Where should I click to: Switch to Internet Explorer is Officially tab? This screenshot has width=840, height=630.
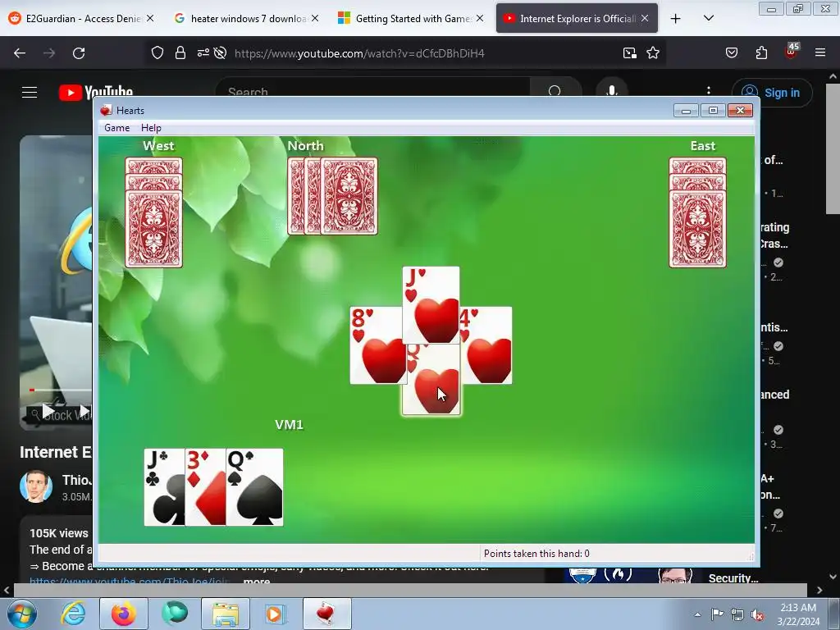tap(577, 18)
